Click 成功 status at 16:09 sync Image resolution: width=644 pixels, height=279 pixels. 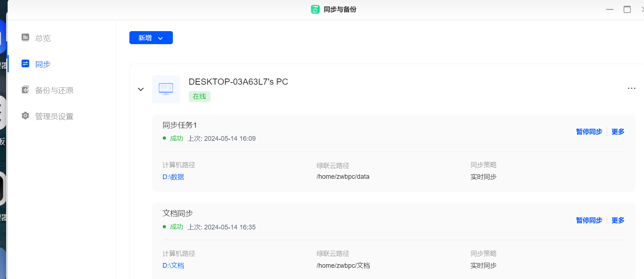click(x=176, y=139)
